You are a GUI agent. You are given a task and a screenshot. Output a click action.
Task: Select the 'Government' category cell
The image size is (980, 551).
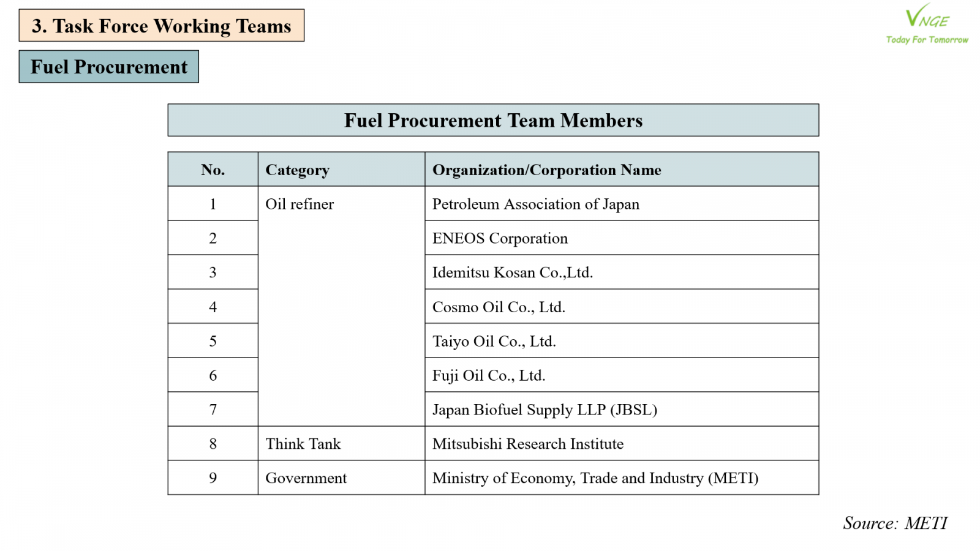306,478
